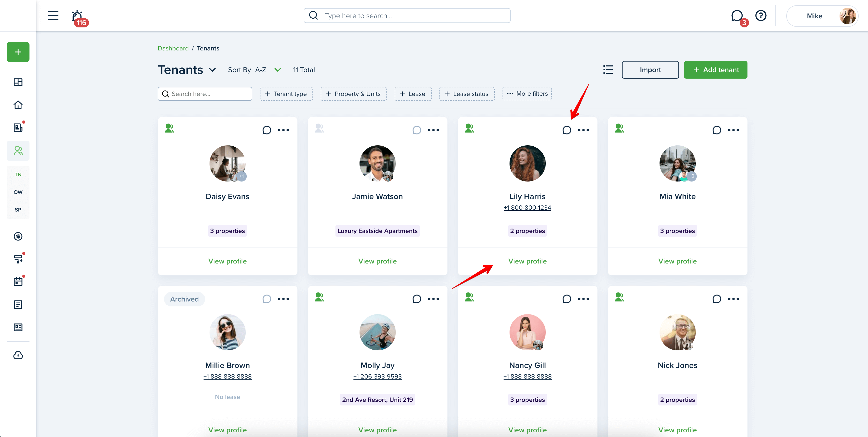The width and height of the screenshot is (868, 437).
Task: Click Add tenant button
Action: coord(715,70)
